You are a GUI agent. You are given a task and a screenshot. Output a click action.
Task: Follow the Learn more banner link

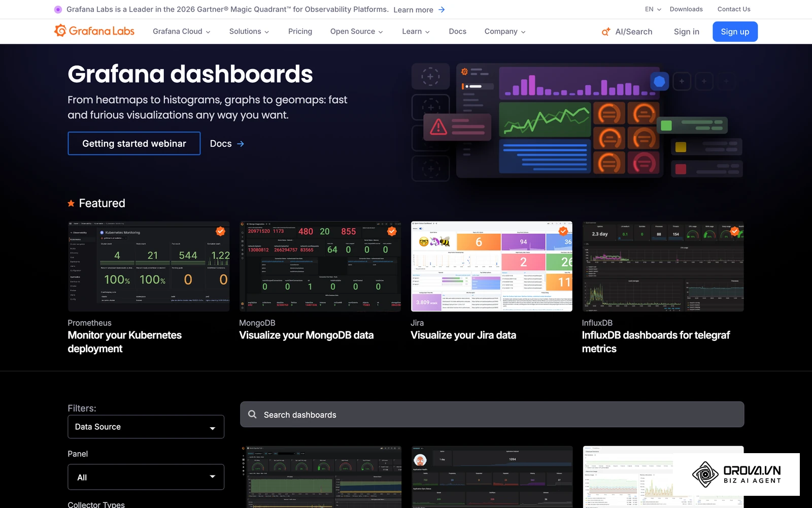(x=413, y=10)
